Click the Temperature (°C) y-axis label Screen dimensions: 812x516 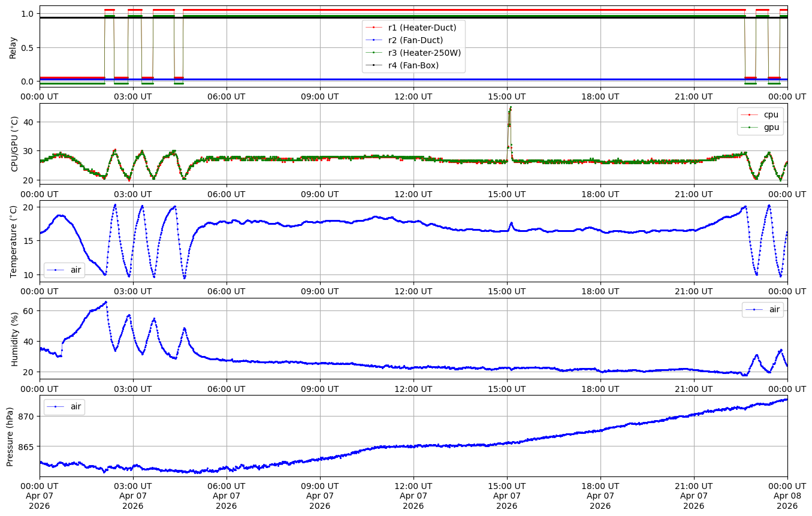[14, 241]
